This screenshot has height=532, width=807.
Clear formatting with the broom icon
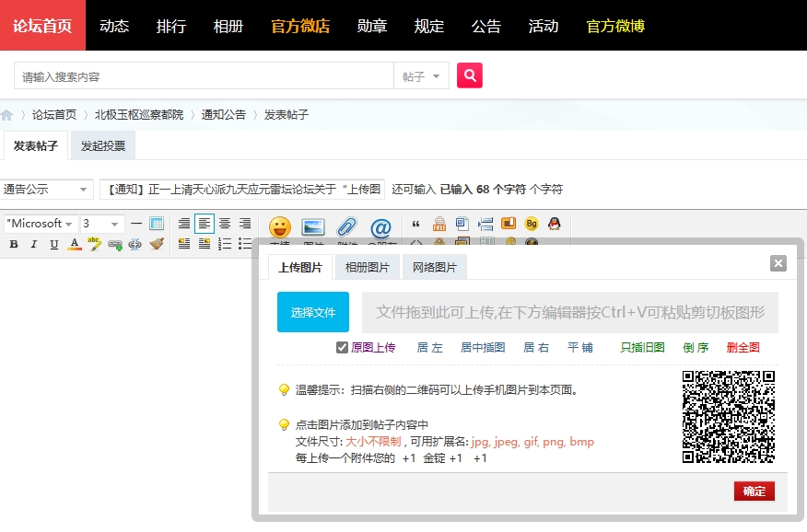tap(157, 244)
